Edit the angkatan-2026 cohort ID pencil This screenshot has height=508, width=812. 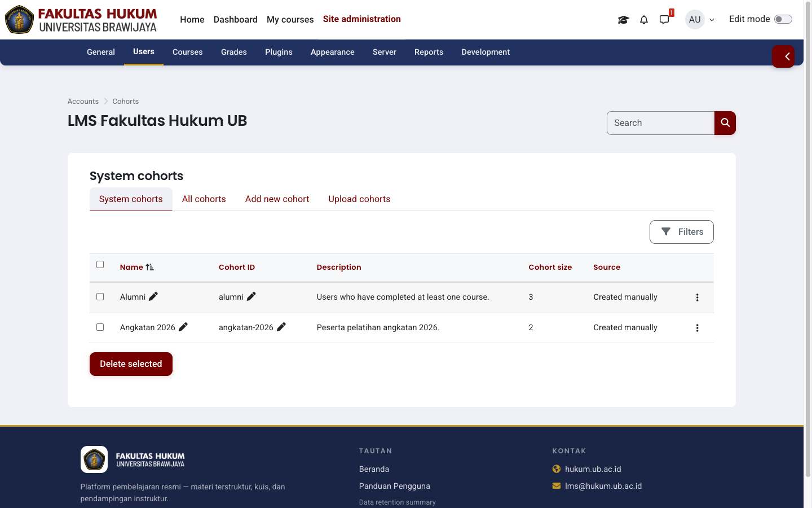click(x=281, y=327)
